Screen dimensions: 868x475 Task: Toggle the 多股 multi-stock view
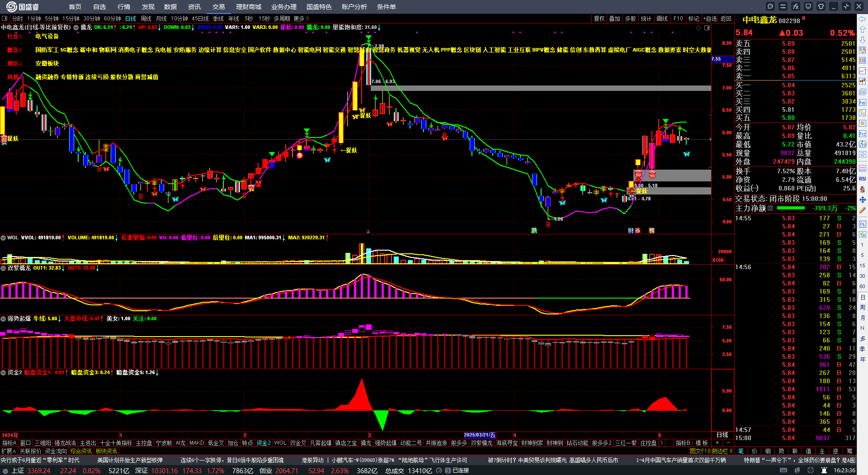[x=630, y=19]
